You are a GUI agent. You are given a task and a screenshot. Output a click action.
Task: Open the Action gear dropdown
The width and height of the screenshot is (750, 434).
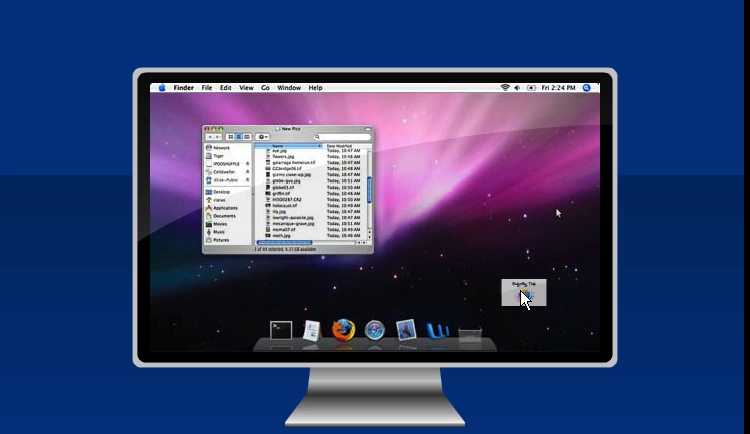[263, 137]
